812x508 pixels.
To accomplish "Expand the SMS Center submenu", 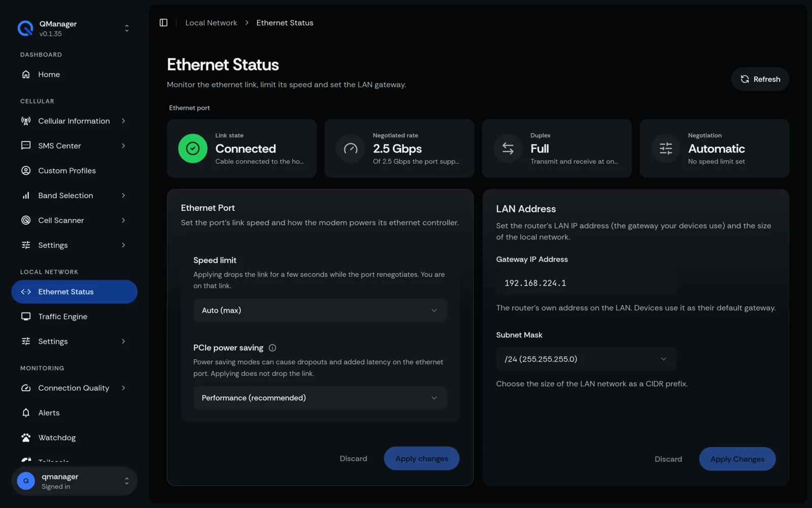I will tap(123, 146).
